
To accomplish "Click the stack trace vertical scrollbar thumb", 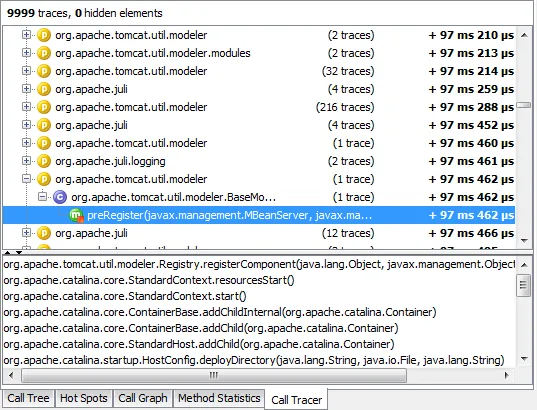I will tap(524, 285).
